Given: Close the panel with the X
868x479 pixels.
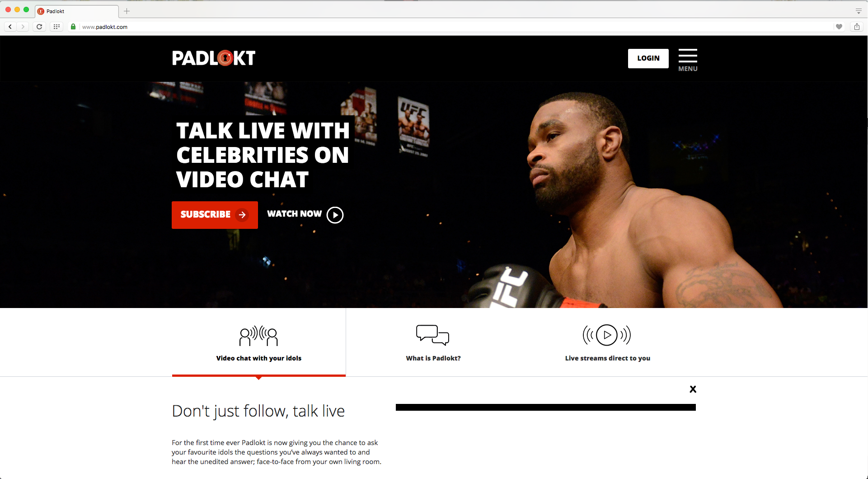Looking at the screenshot, I should [693, 389].
